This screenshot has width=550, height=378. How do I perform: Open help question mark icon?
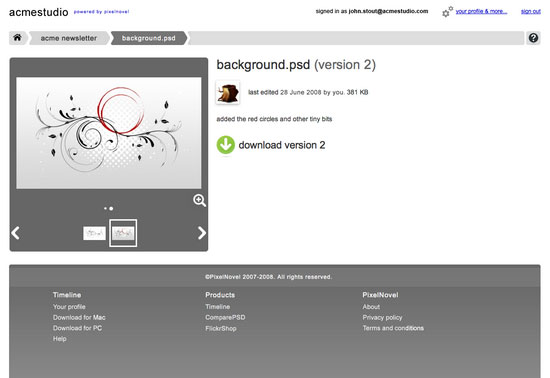click(x=533, y=38)
